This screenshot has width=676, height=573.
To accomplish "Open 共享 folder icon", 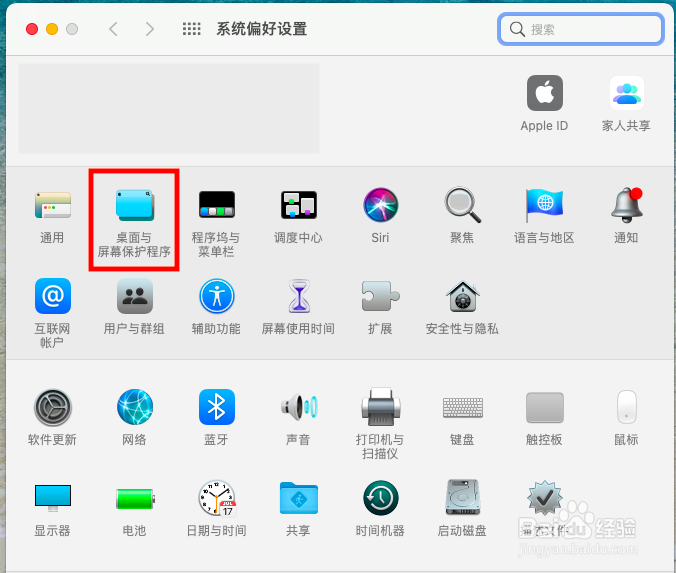I will click(x=299, y=498).
